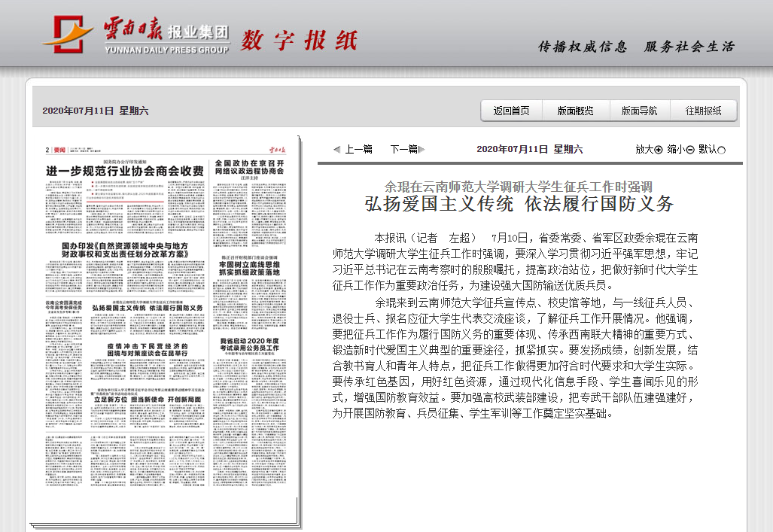This screenshot has height=532, width=773.
Task: Open 我省启动2020年度考试录用公务员工作 article
Action: pos(249,345)
